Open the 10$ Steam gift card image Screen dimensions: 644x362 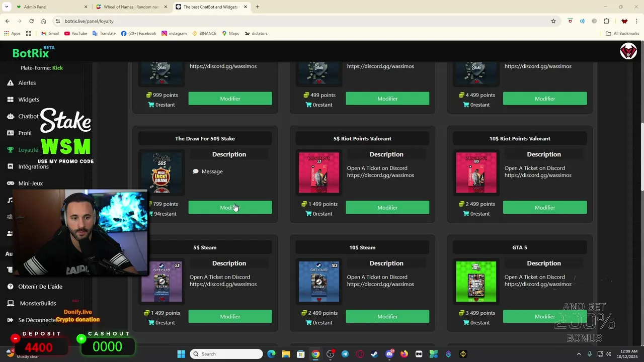coord(319,282)
